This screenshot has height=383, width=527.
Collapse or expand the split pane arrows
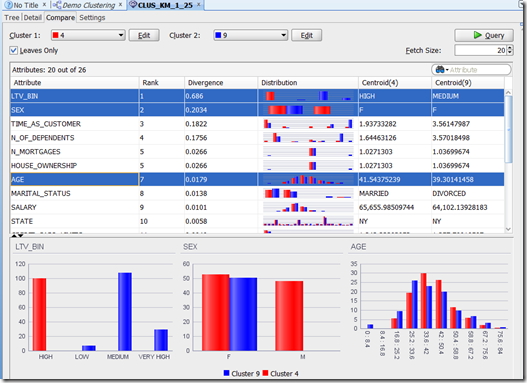click(x=17, y=235)
